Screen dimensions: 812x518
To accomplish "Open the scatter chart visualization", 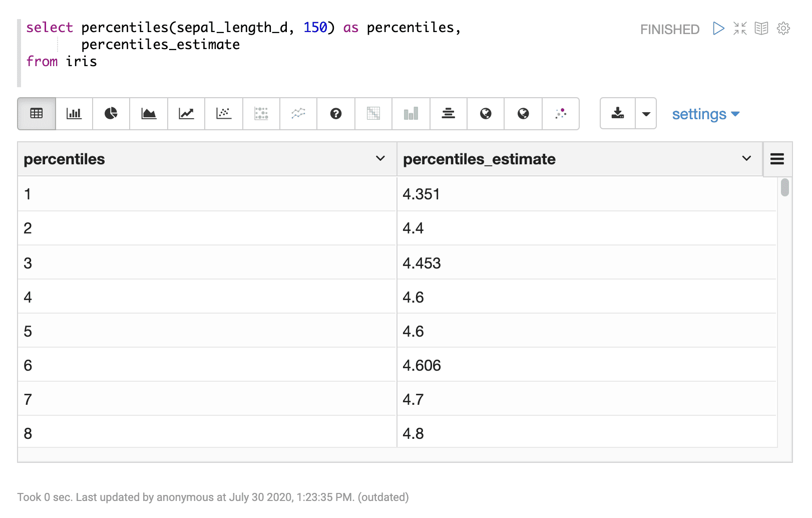I will pyautogui.click(x=223, y=114).
